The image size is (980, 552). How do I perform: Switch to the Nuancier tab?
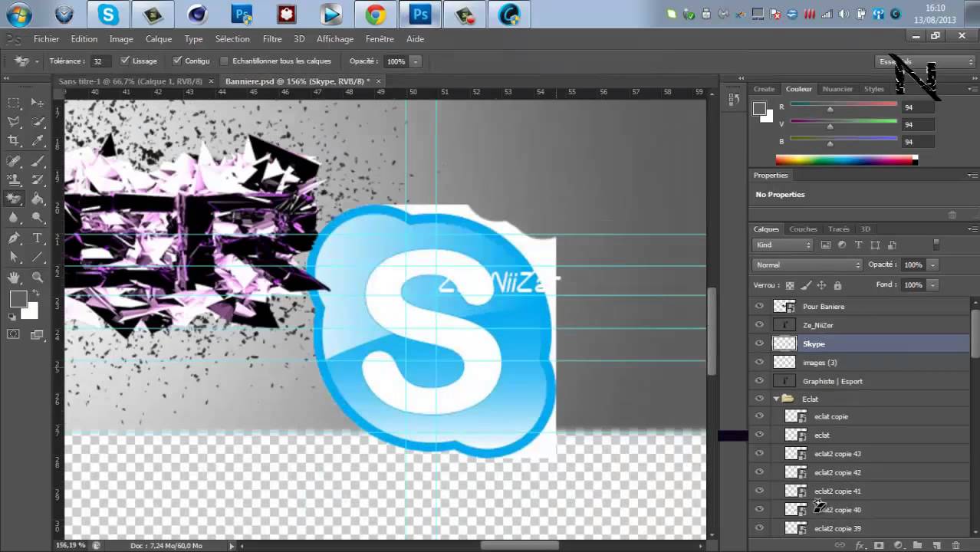837,89
